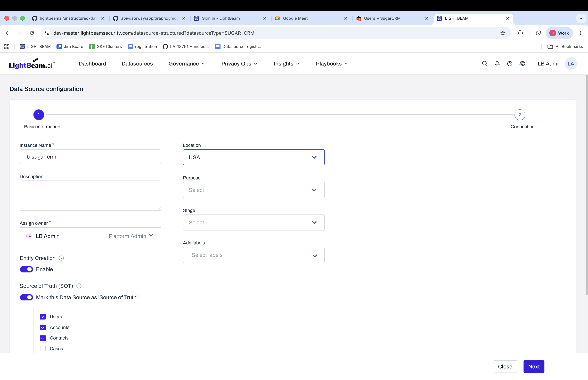Open the settings gear icon

point(522,64)
